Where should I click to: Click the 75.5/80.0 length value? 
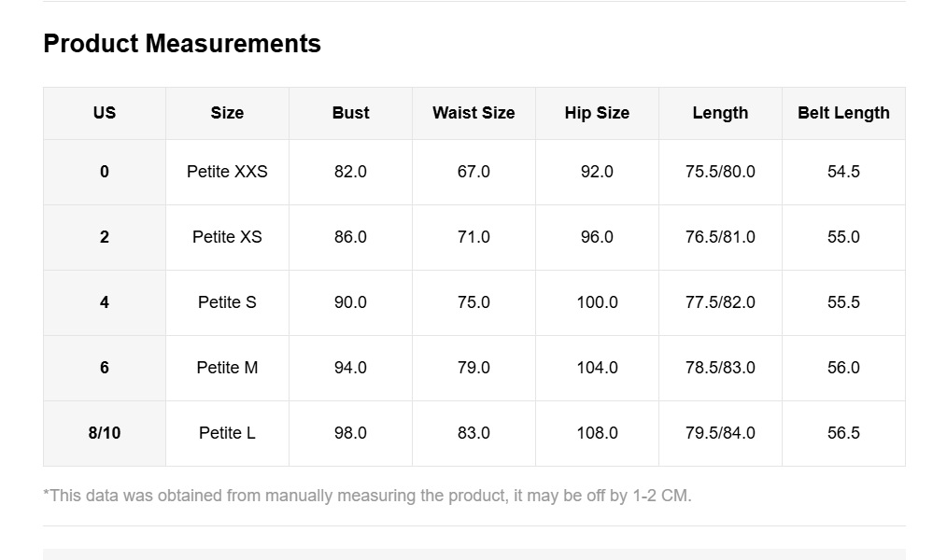[x=720, y=172]
